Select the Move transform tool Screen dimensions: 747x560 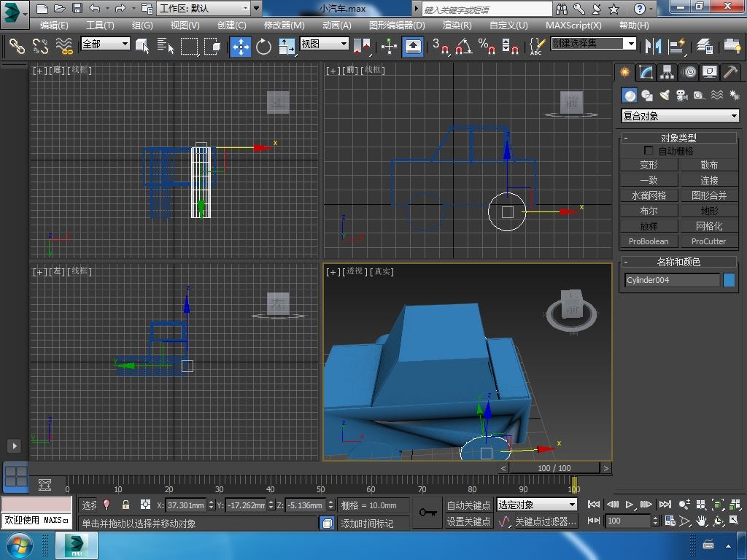click(241, 47)
